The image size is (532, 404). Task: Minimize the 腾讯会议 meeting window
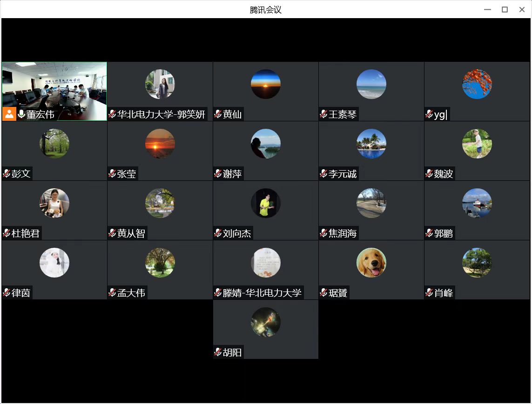point(487,9)
